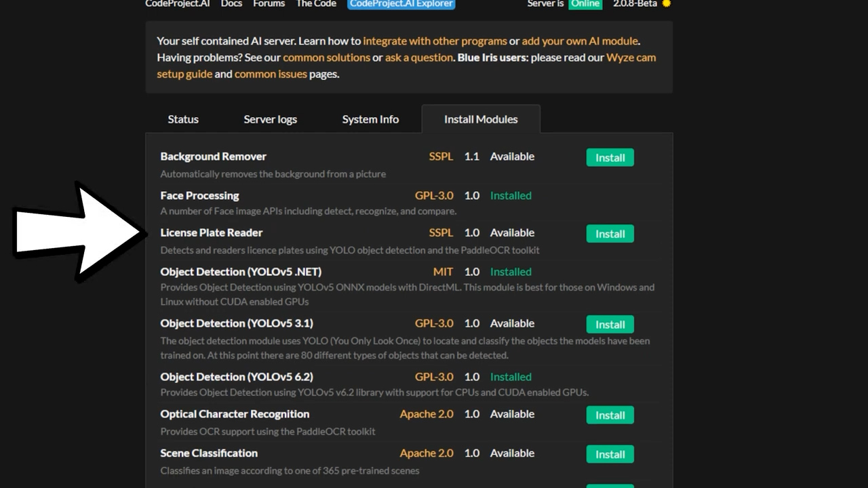Click 'Available' status for License Plate Reader
The height and width of the screenshot is (488, 868).
(x=512, y=232)
